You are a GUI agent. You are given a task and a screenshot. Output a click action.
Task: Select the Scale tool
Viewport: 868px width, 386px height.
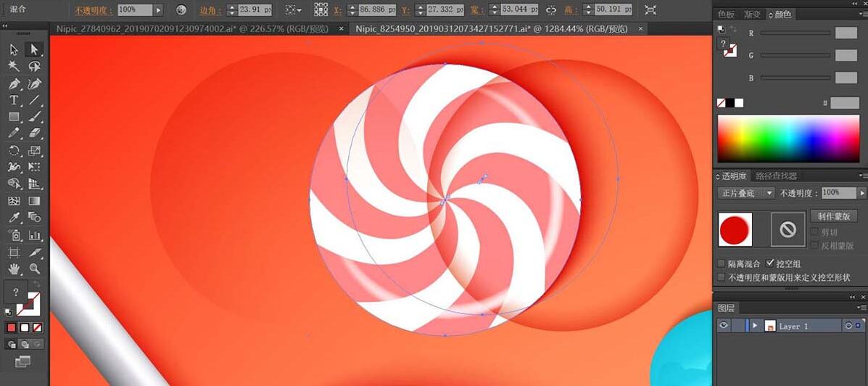coord(34,151)
